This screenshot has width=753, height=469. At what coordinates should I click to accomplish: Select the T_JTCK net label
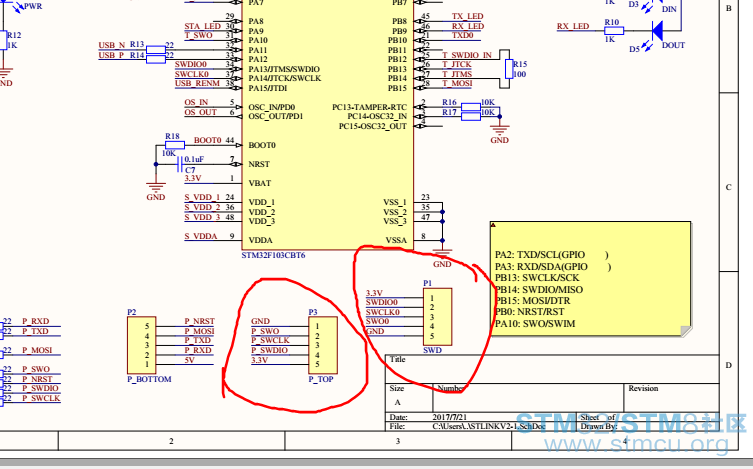(x=457, y=64)
